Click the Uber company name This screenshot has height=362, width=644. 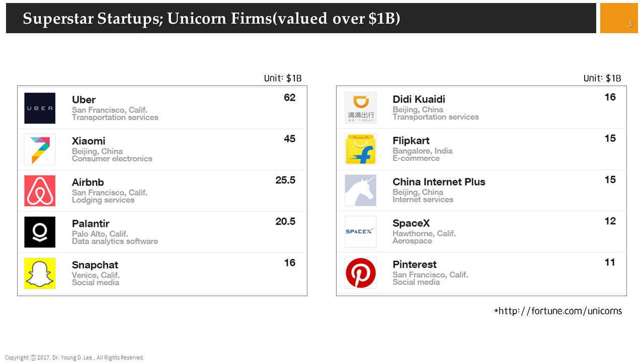click(84, 100)
